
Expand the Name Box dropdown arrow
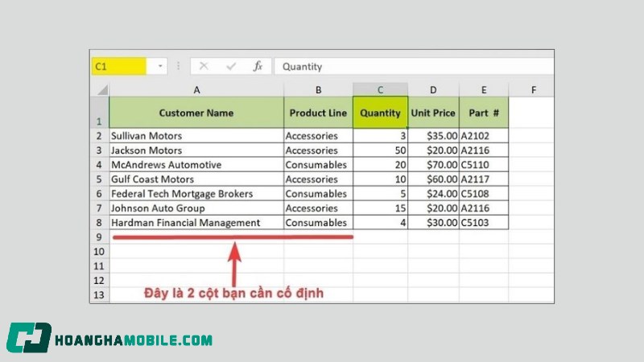pyautogui.click(x=159, y=66)
